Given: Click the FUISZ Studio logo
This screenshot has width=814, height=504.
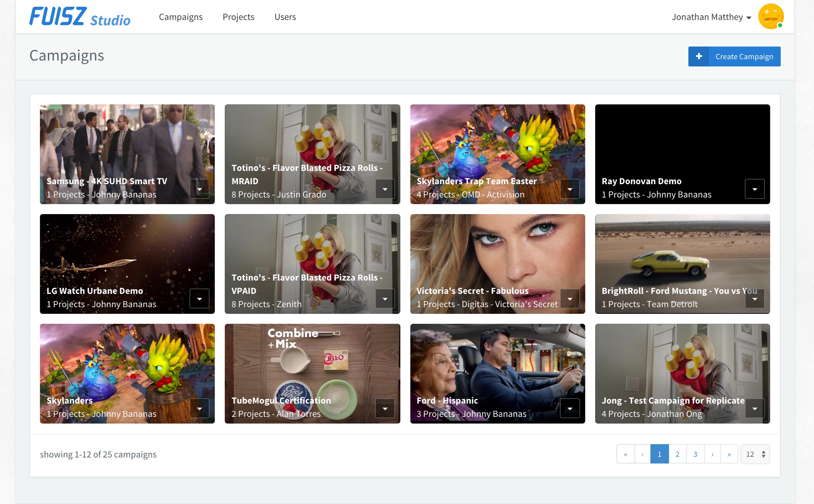Looking at the screenshot, I should point(80,17).
